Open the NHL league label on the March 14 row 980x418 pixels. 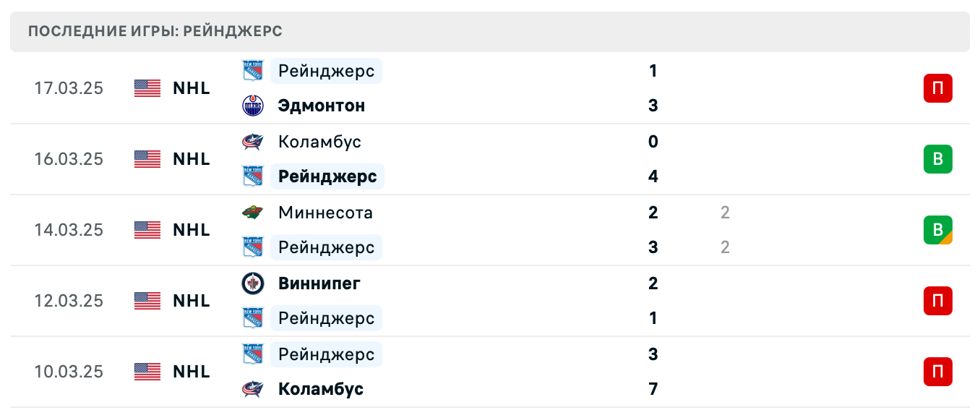tap(190, 229)
